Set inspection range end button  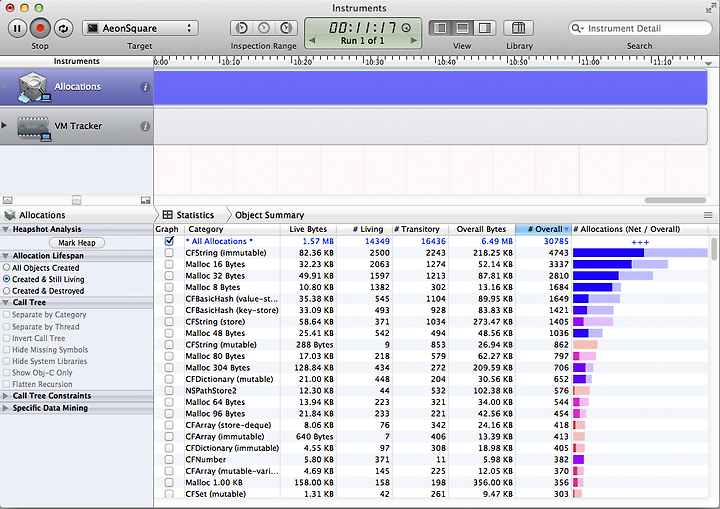(286, 28)
